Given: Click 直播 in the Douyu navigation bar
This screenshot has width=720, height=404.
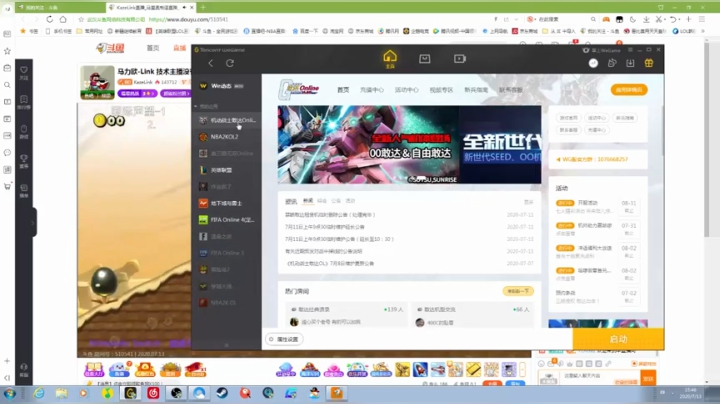Looking at the screenshot, I should pos(180,48).
